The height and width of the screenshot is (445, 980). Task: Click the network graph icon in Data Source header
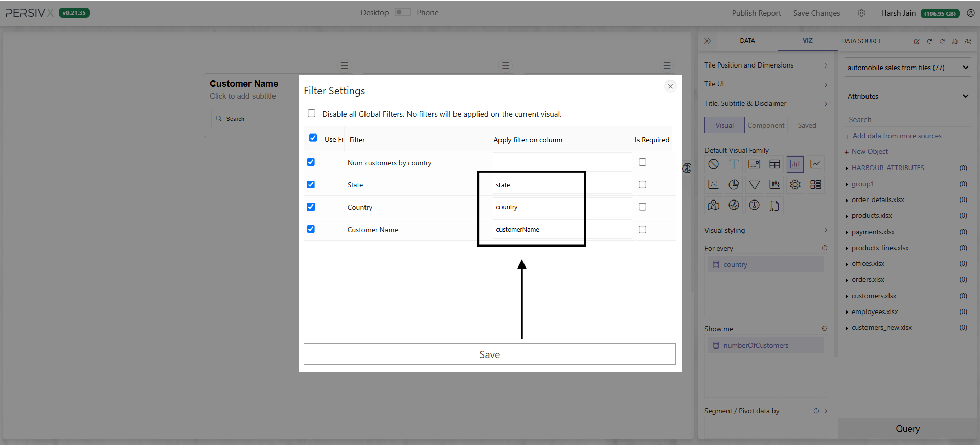(x=968, y=41)
